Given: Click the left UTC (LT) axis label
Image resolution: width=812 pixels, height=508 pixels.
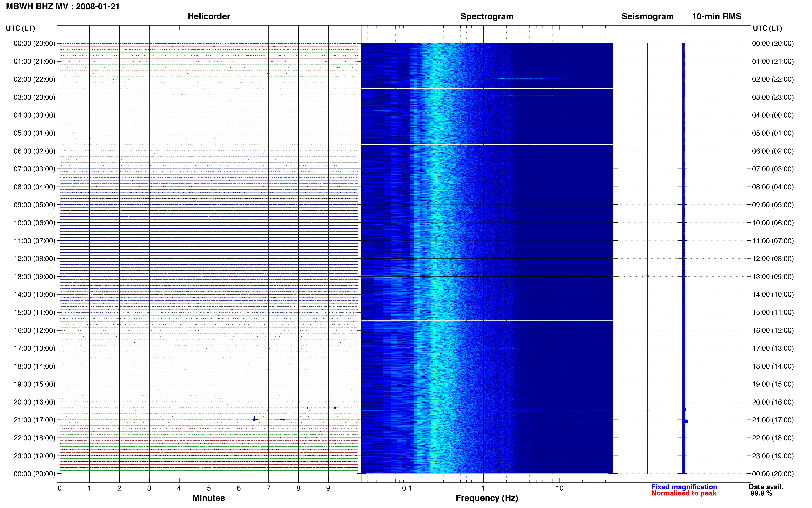Looking at the screenshot, I should [x=21, y=28].
